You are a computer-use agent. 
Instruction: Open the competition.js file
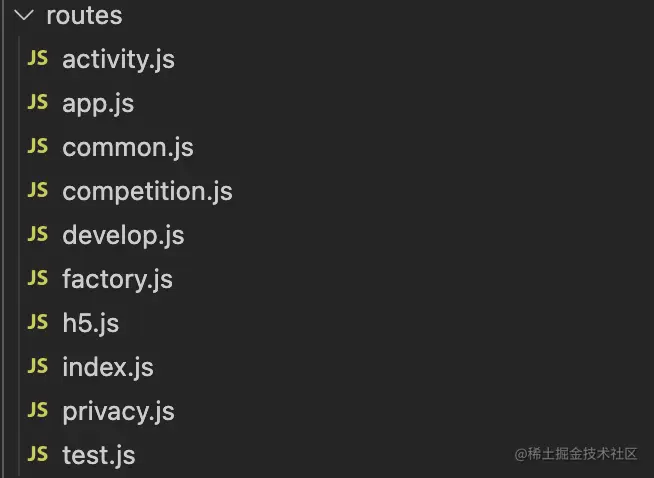(x=147, y=192)
